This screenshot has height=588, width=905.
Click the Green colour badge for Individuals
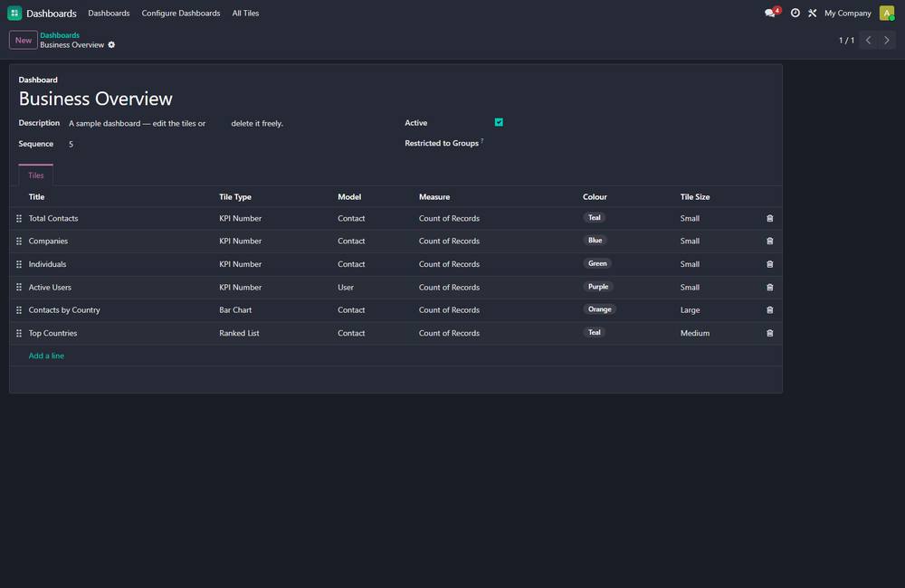click(597, 263)
